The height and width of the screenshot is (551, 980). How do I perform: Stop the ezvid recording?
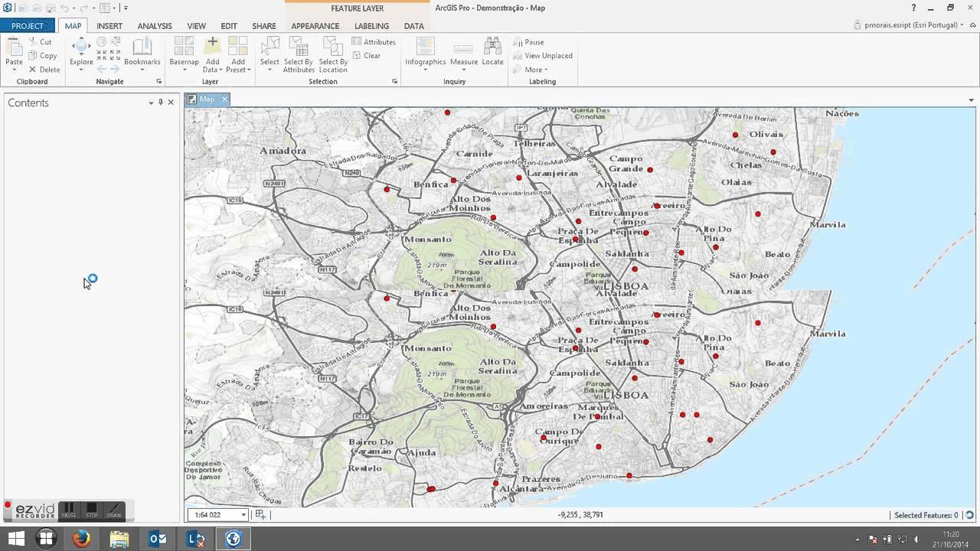92,510
